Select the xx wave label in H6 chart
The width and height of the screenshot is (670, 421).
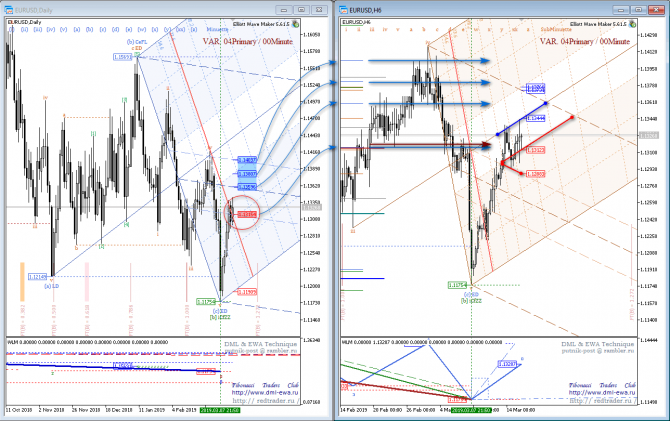point(514,29)
